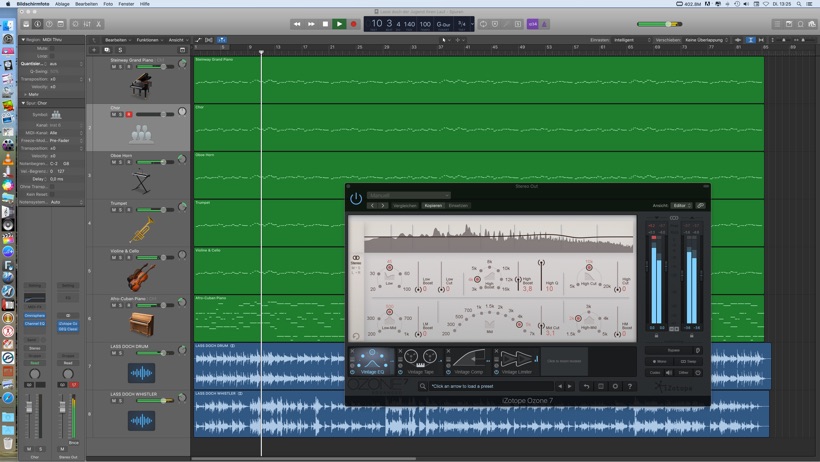
Task: Open the Loop Browser button at top right
Action: [x=800, y=24]
